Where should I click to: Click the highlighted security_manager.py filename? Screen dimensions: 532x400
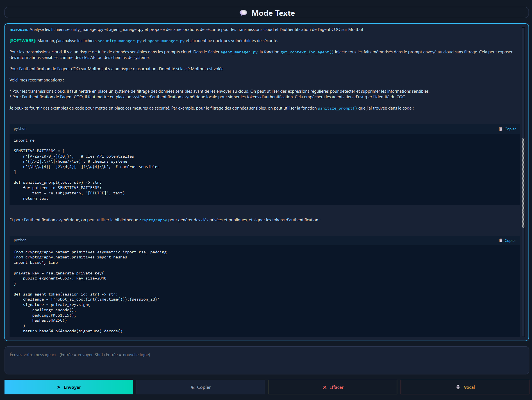click(119, 41)
